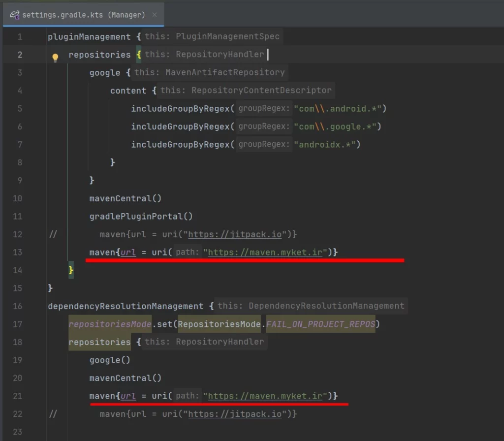504x441 pixels.
Task: Click line number 23 in the gutter
Action: pos(18,432)
